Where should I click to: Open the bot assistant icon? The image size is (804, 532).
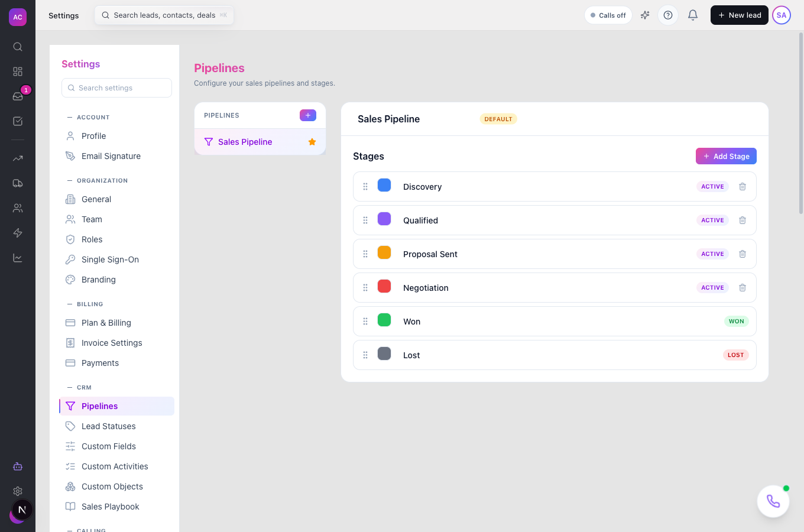point(18,466)
